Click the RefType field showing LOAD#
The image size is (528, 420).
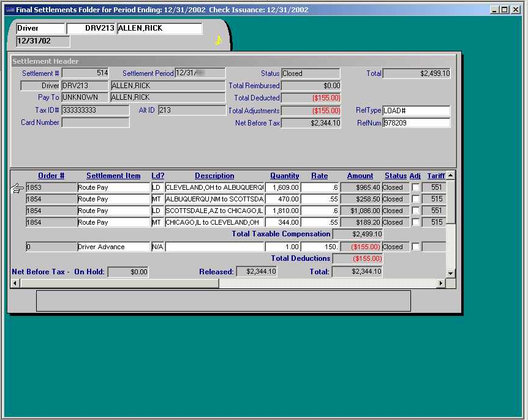[416, 110]
